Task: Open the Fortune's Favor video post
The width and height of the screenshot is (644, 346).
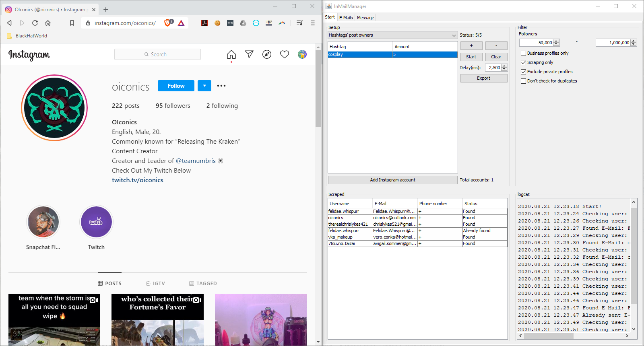Action: [157, 319]
